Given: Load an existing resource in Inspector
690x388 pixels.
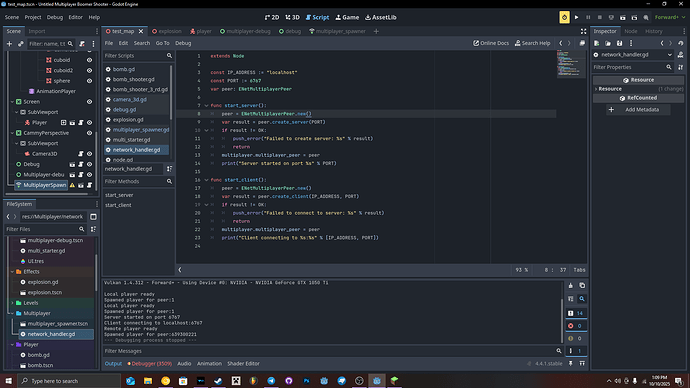Looking at the screenshot, I should [608, 43].
